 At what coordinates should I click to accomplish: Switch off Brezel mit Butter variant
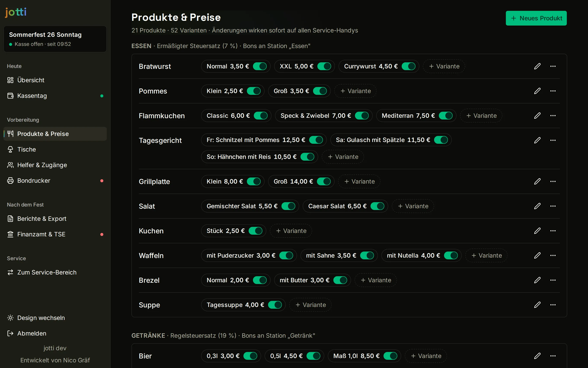(340, 280)
